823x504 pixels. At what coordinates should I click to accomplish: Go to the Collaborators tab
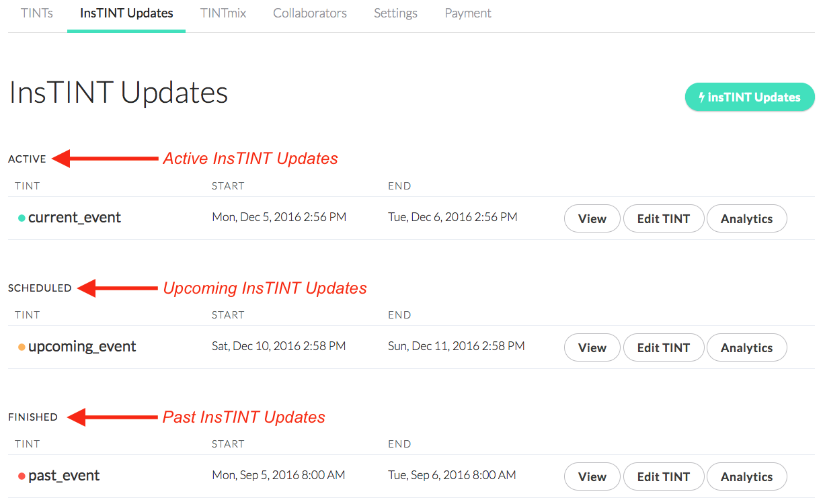[x=310, y=13]
